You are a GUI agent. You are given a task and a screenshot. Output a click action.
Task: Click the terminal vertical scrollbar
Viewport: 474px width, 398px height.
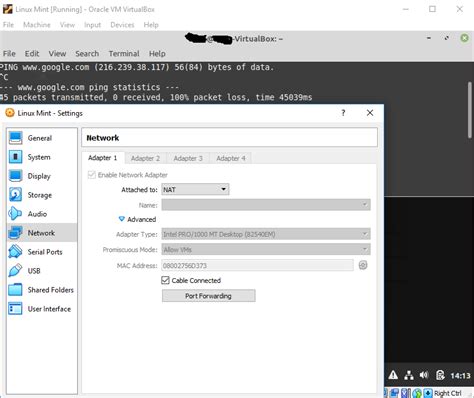pyautogui.click(x=470, y=110)
